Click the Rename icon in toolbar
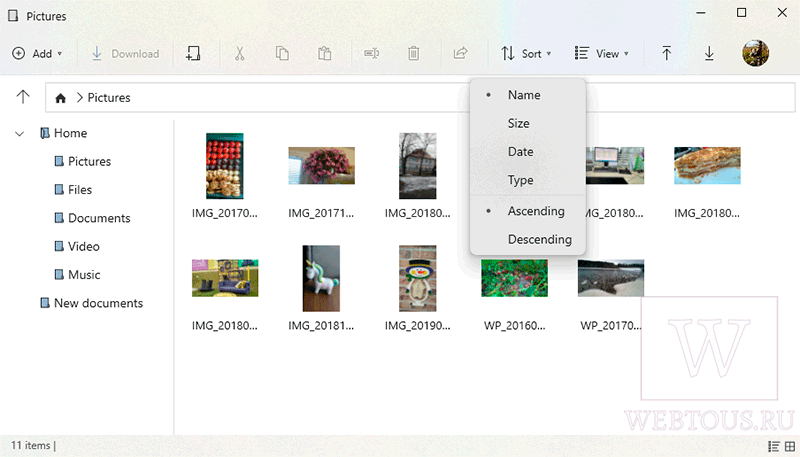Screen dimensions: 800x457 point(371,53)
